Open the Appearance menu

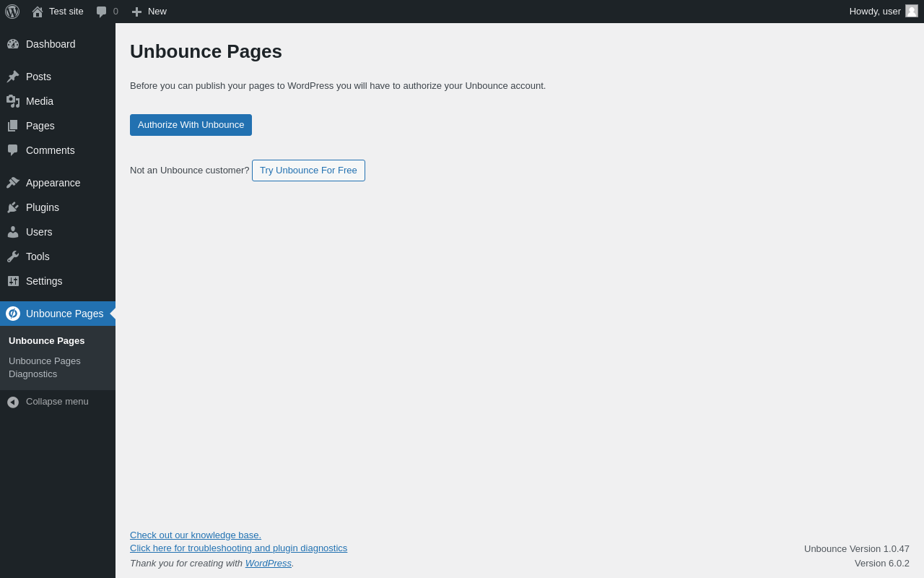pyautogui.click(x=53, y=183)
